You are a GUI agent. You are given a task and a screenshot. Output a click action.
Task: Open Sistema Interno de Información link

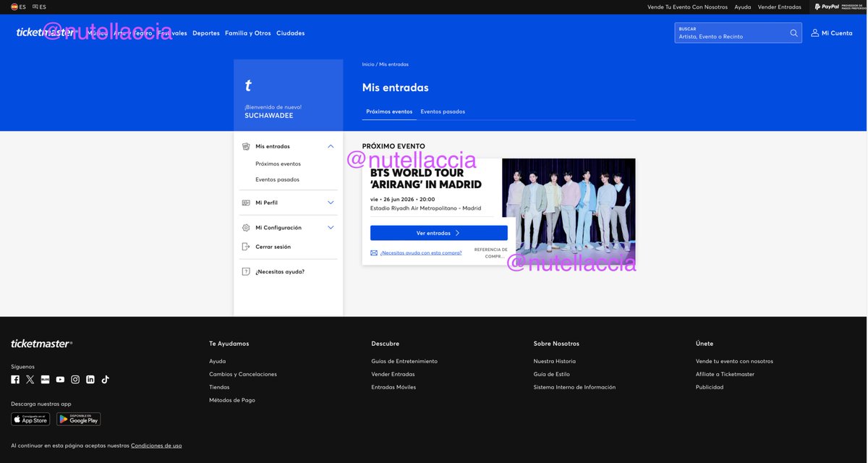574,387
